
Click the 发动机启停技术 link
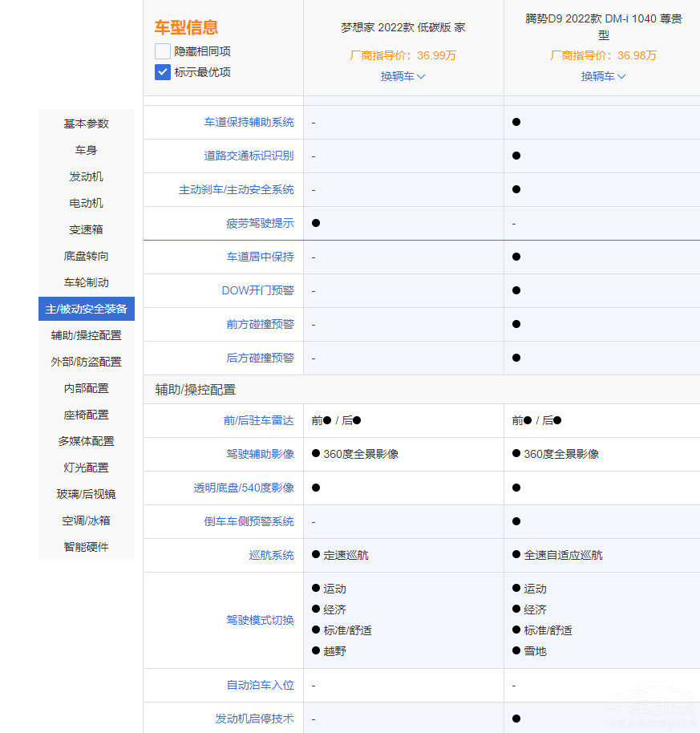click(254, 719)
